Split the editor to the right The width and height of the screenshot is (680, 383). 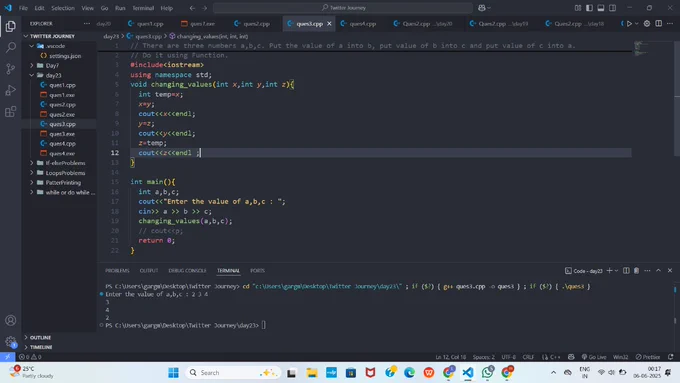click(x=658, y=23)
